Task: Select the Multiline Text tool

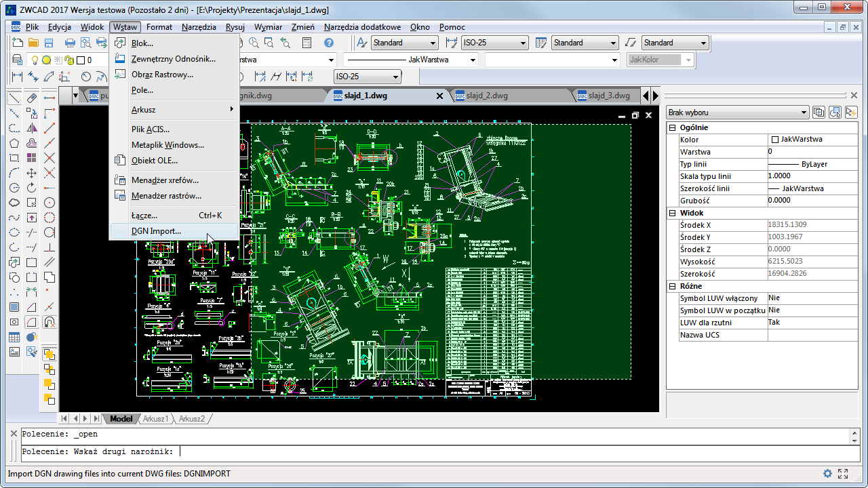Action: [x=14, y=352]
